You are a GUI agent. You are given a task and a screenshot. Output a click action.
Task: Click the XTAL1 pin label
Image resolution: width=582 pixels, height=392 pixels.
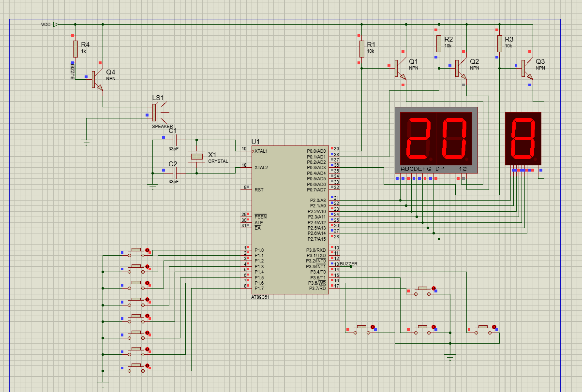261,151
